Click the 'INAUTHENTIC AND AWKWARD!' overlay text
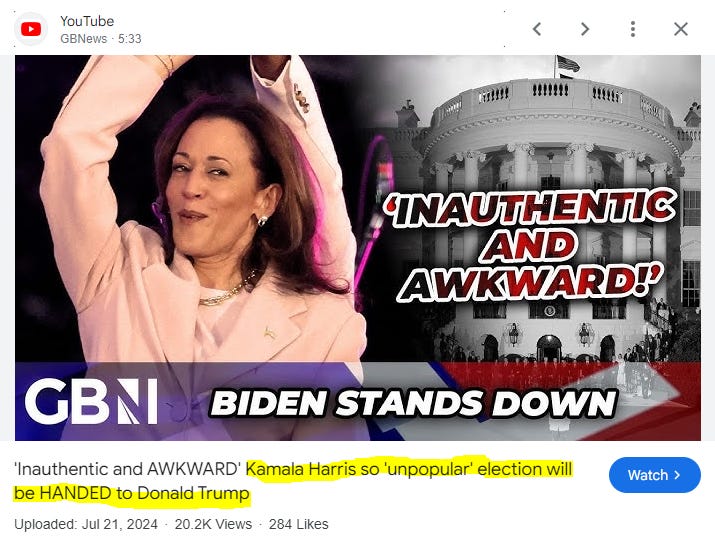This screenshot has width=715, height=538. click(530, 247)
